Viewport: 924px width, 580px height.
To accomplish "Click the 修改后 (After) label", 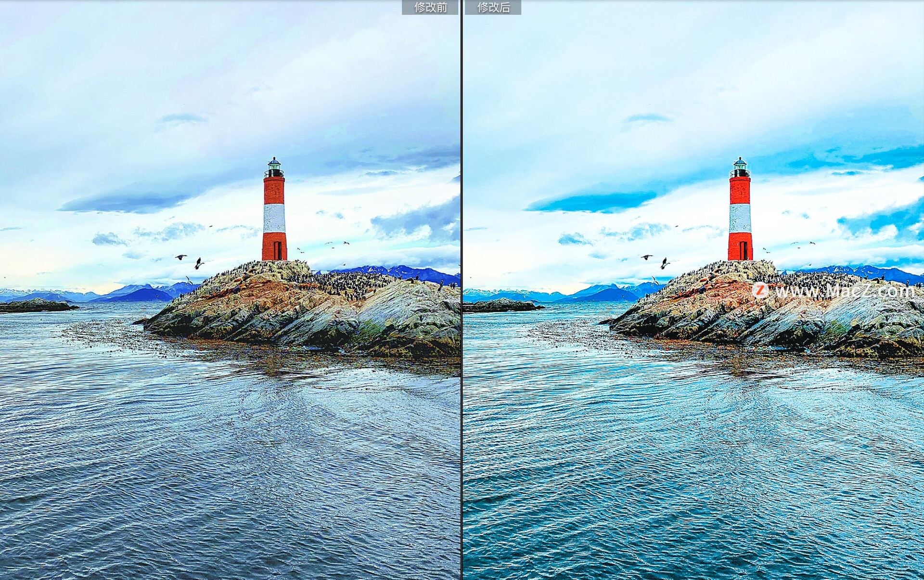I will coord(493,7).
